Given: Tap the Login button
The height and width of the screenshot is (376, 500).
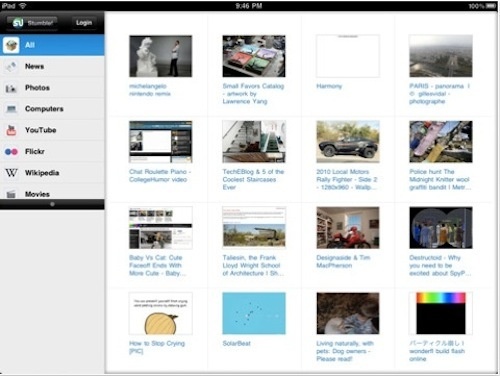Looking at the screenshot, I should [x=84, y=23].
